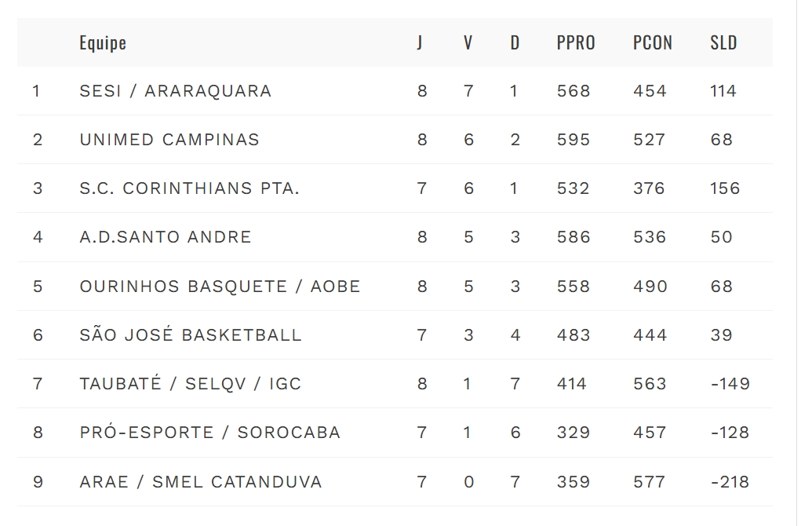The width and height of the screenshot is (812, 526).
Task: Select the UNIMED CAMPINAS team row
Action: tap(169, 140)
